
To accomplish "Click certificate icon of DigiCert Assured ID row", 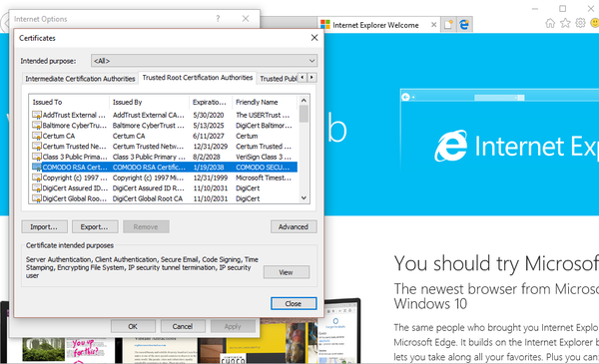I will point(37,188).
